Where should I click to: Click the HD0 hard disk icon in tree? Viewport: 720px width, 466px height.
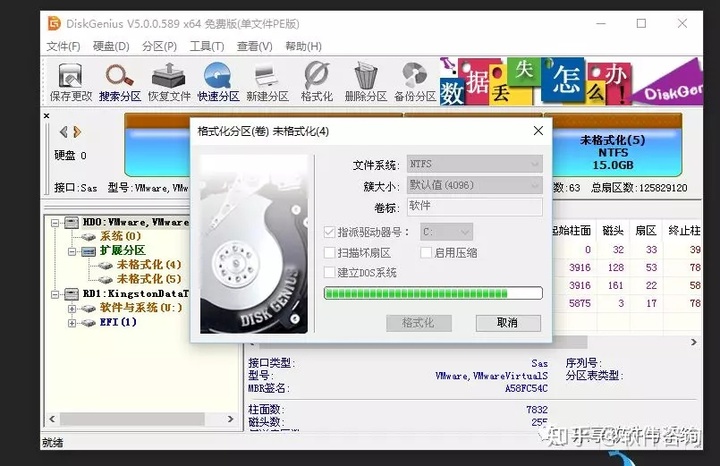(71, 223)
